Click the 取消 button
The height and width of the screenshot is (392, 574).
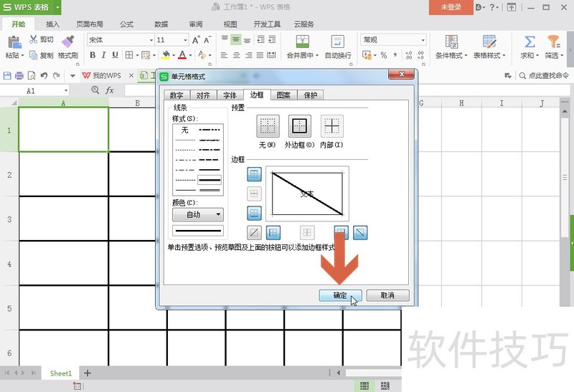(387, 295)
